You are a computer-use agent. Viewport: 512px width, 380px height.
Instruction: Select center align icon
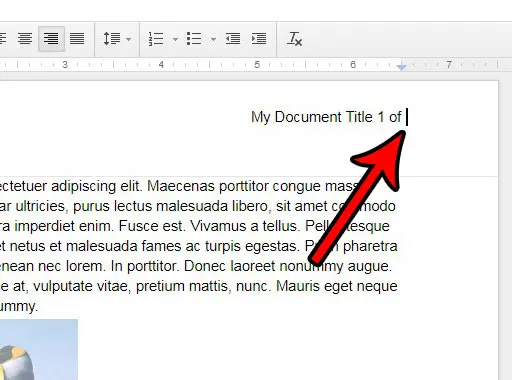click(25, 39)
